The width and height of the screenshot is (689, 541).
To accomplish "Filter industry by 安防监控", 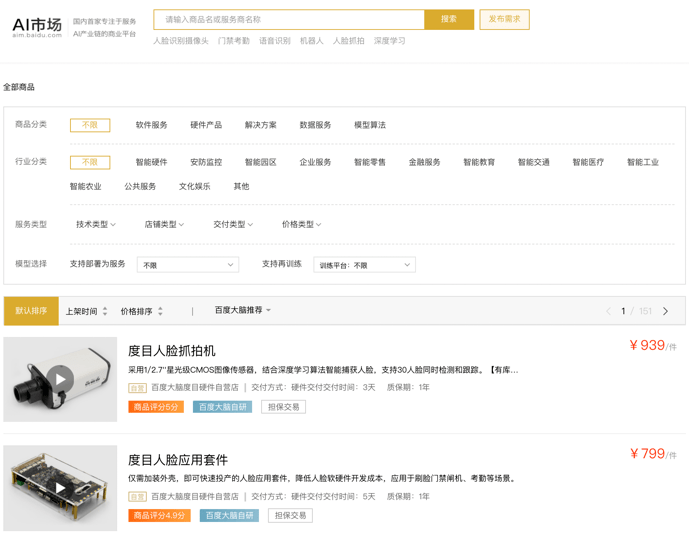I will (206, 163).
